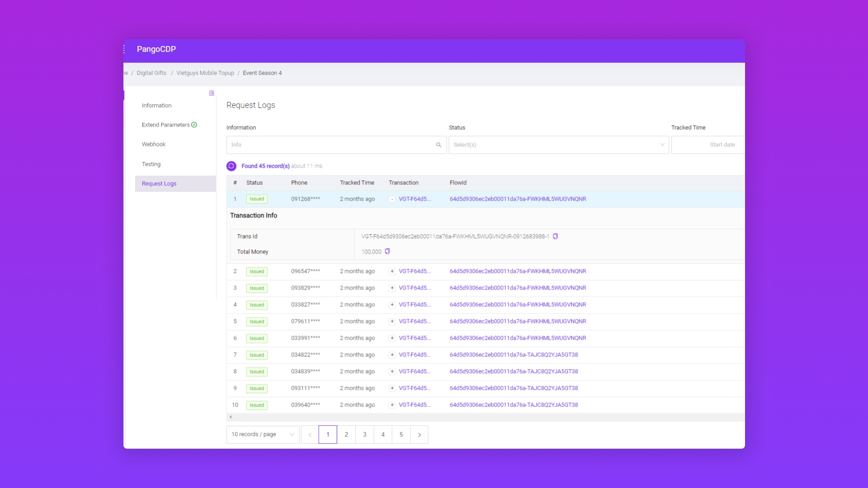Click the sidebar collapse icon

(x=212, y=93)
